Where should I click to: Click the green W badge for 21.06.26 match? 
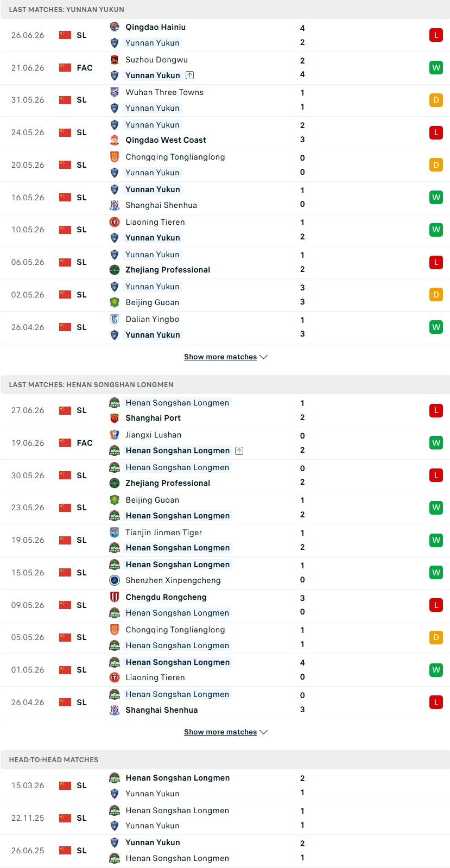point(436,68)
